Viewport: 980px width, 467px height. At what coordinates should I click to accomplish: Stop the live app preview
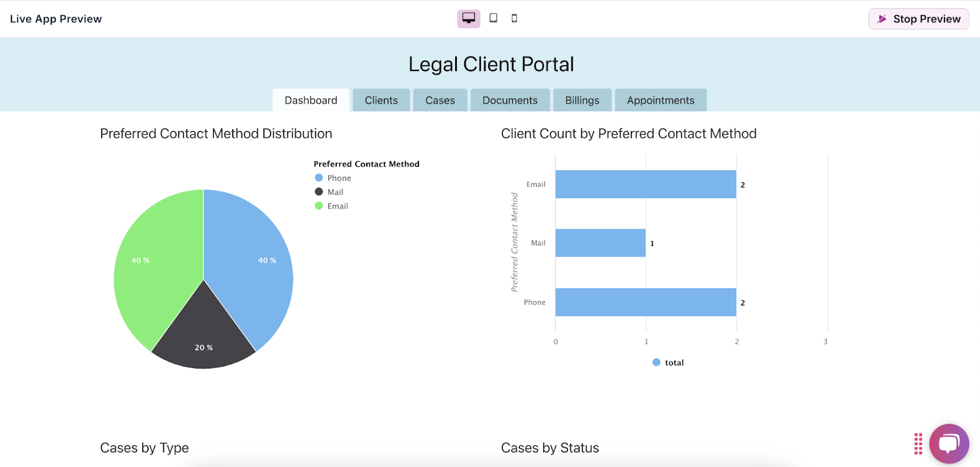click(919, 19)
